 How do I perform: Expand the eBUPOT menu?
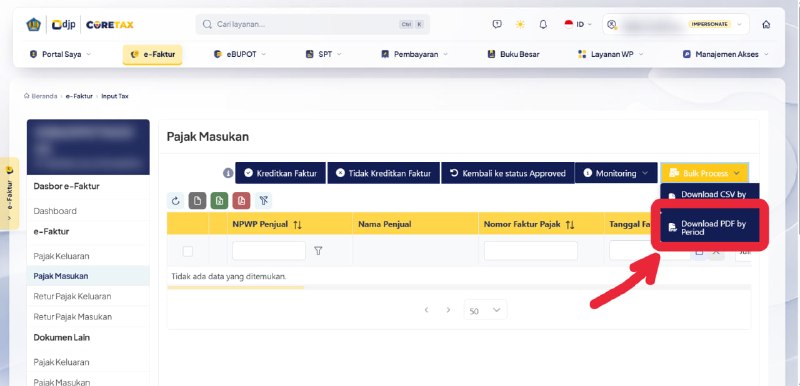(240, 54)
